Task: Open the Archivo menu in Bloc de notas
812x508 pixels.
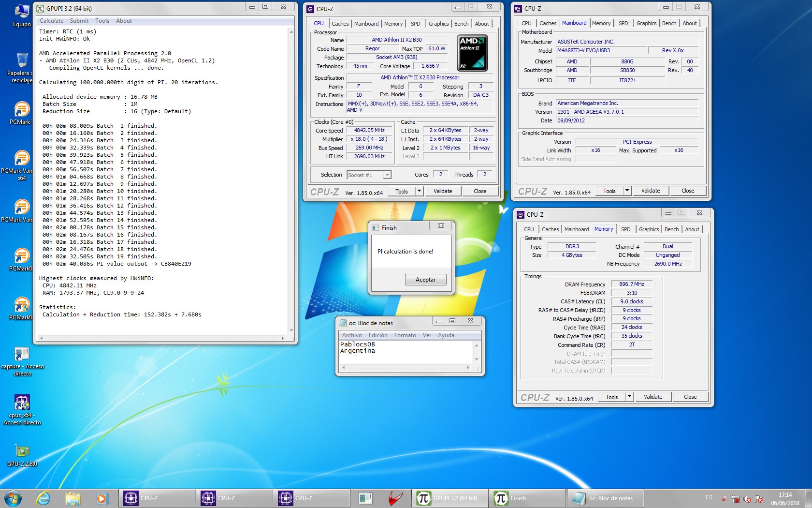Action: click(352, 335)
